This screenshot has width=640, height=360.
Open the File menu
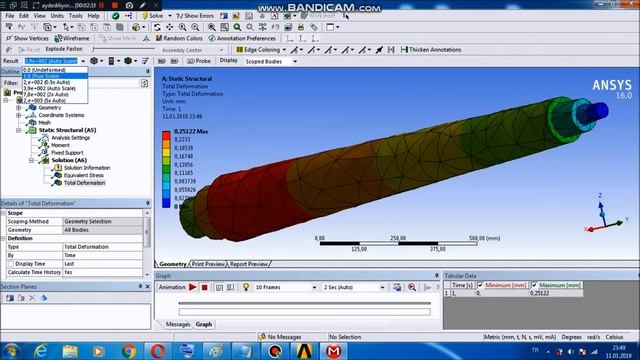pos(10,16)
